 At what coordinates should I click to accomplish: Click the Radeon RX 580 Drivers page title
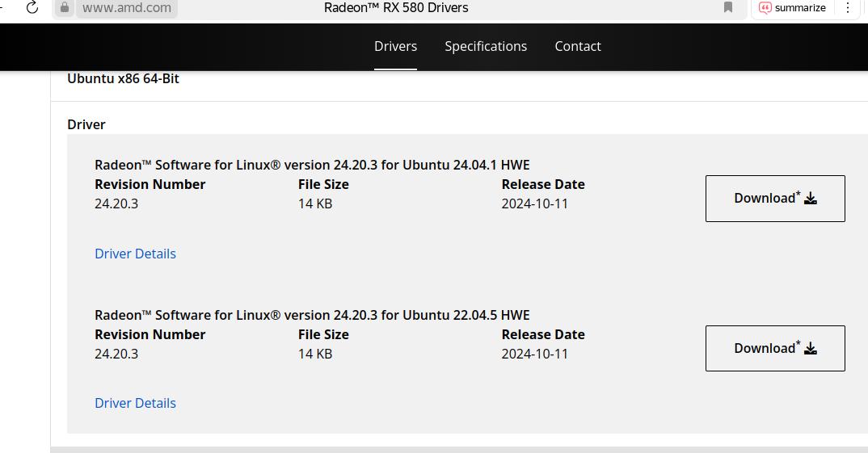coord(396,8)
